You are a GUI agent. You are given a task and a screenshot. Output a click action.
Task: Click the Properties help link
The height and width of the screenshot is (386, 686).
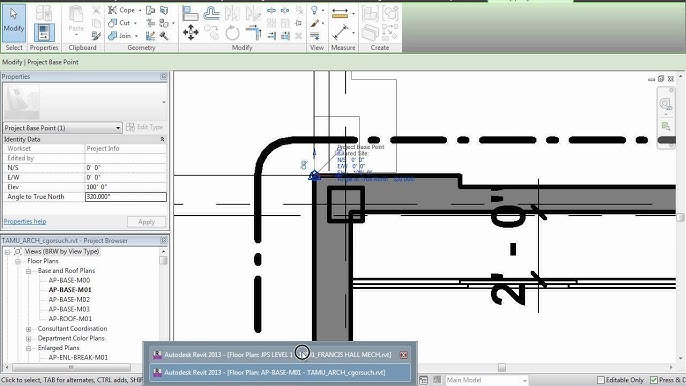[25, 221]
